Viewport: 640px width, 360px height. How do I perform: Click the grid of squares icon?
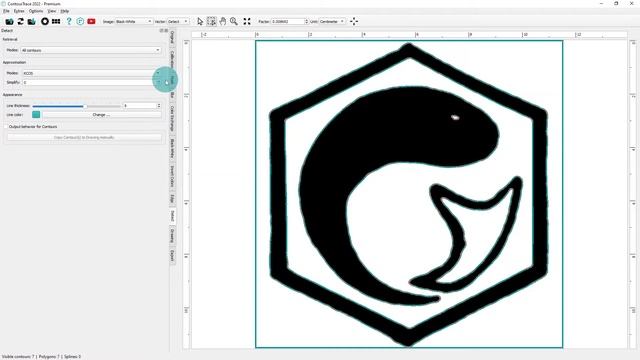(x=56, y=21)
